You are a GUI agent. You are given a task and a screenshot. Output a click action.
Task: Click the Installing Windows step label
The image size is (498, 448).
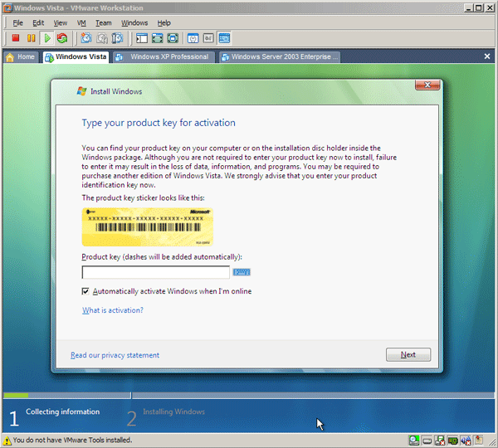pos(173,411)
